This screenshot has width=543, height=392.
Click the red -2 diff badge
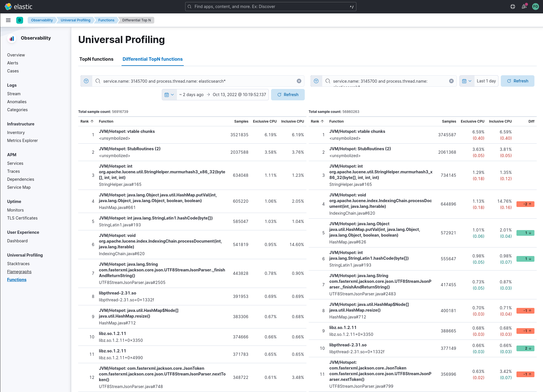[x=525, y=204]
